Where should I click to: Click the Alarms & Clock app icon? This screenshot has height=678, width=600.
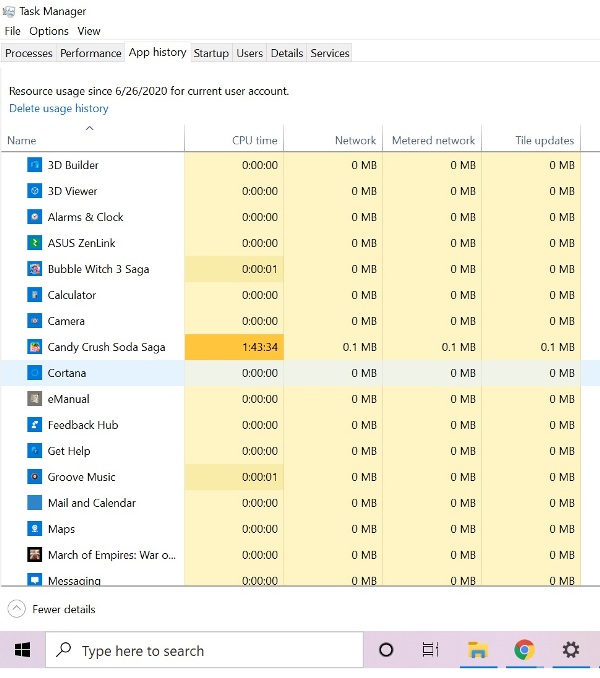pos(35,217)
